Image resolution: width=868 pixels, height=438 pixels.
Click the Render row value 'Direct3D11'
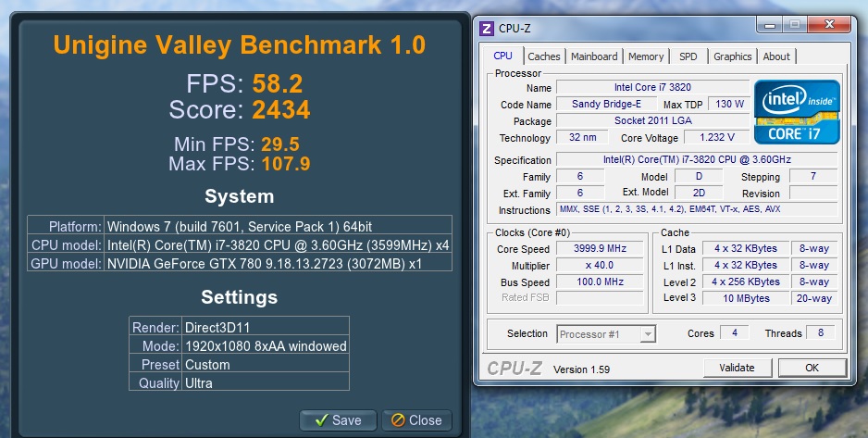click(217, 327)
